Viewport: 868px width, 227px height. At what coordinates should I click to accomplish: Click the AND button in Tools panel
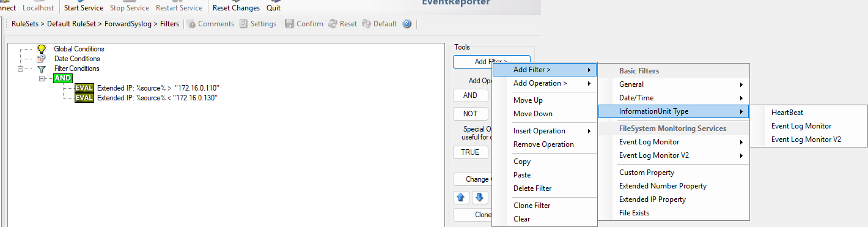point(470,95)
